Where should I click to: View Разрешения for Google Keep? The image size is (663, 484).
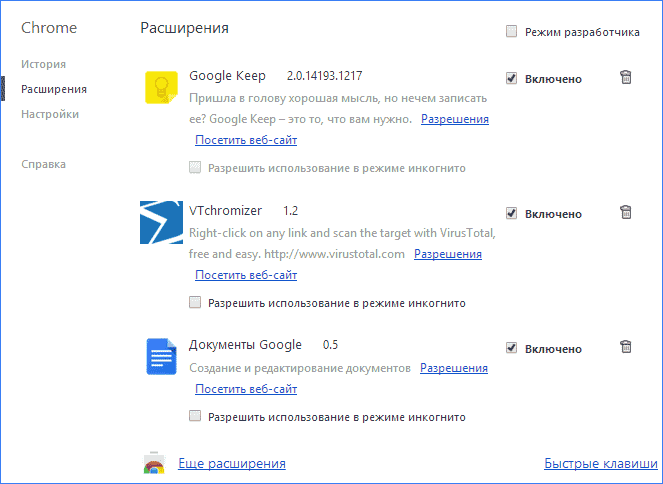pos(454,119)
